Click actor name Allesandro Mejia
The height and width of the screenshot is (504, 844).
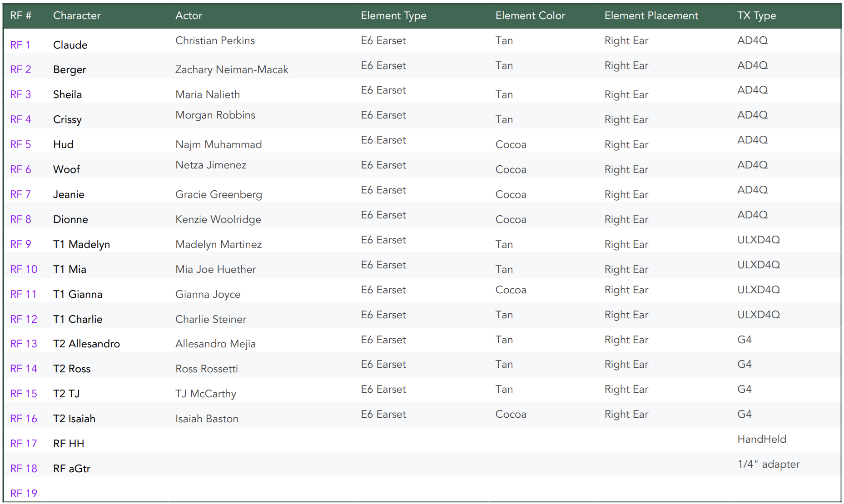click(215, 344)
